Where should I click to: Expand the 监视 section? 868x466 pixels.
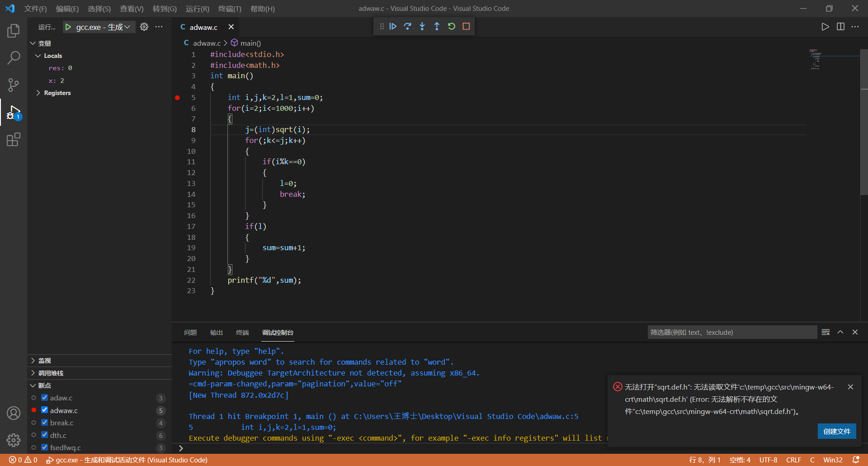(33, 361)
